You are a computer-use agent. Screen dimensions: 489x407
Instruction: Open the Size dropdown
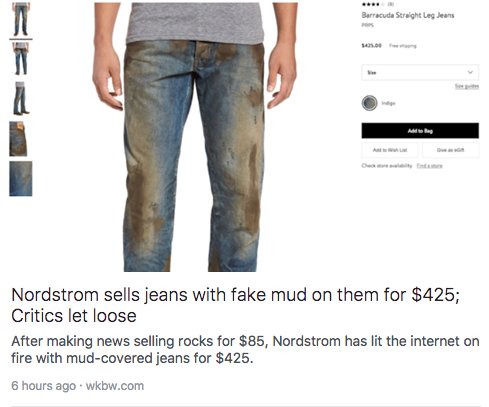point(420,72)
